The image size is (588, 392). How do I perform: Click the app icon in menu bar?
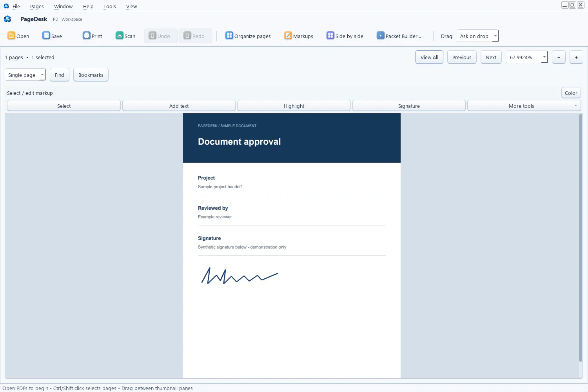tap(6, 6)
